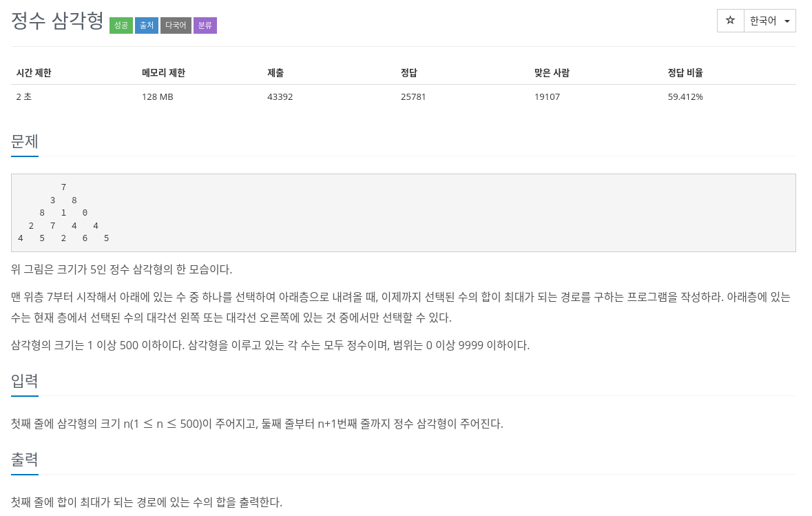Click the 25781 correct count
The height and width of the screenshot is (516, 812).
(x=413, y=97)
